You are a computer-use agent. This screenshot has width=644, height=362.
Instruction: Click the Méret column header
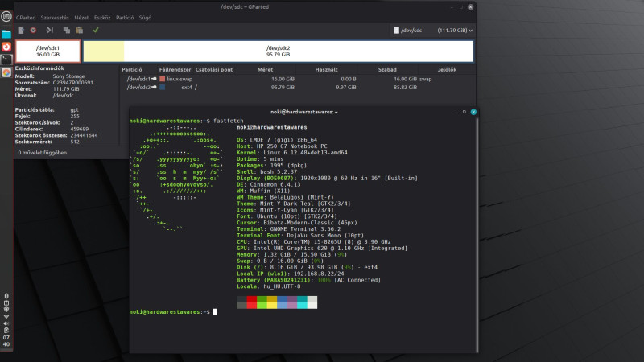265,70
